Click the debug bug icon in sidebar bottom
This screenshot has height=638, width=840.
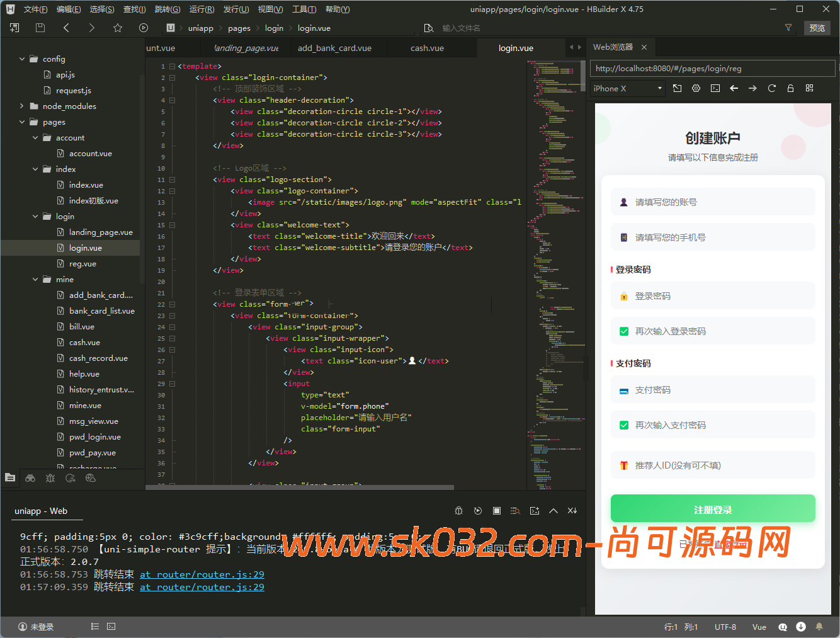click(x=50, y=478)
